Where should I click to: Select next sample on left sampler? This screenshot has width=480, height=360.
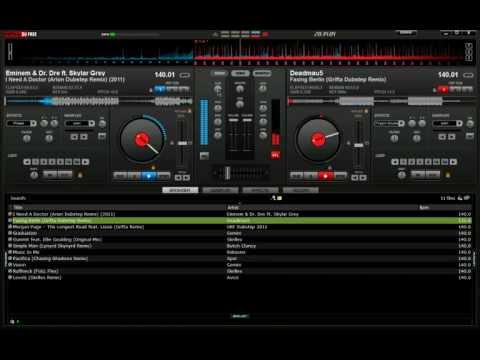coord(84,137)
